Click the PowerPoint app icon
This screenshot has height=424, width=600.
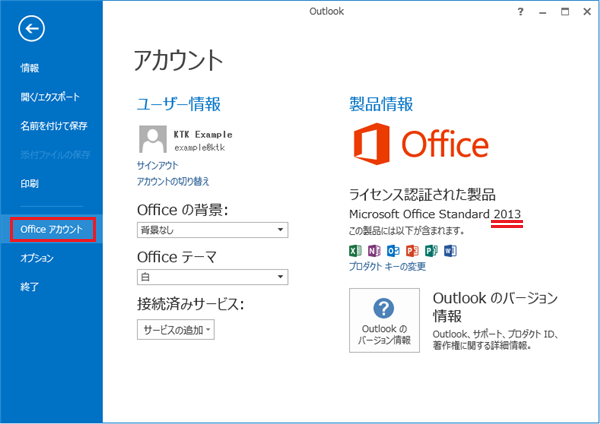412,251
